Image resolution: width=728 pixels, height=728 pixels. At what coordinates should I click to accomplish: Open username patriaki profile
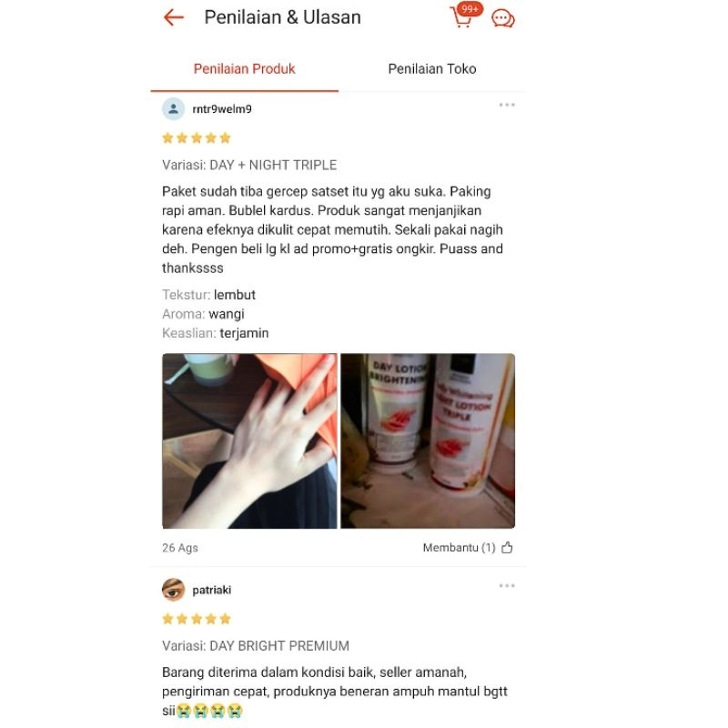212,590
